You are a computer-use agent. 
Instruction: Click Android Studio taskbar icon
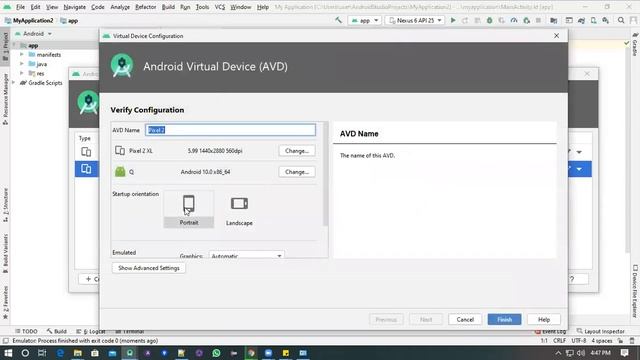point(130,353)
